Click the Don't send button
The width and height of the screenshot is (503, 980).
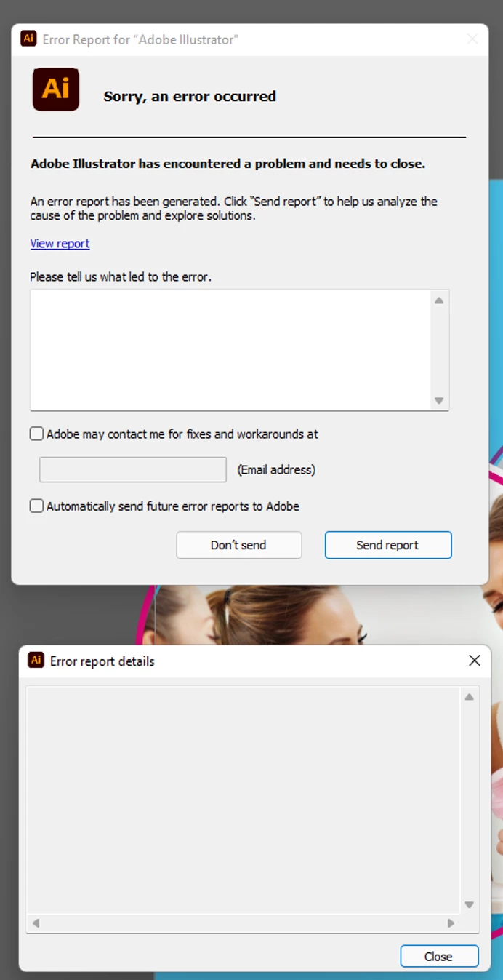(238, 545)
